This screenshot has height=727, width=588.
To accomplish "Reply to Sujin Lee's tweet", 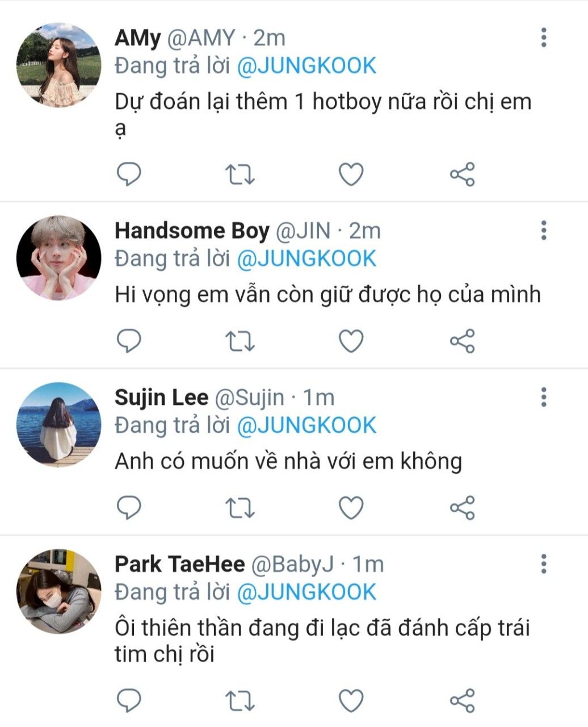I will [129, 507].
